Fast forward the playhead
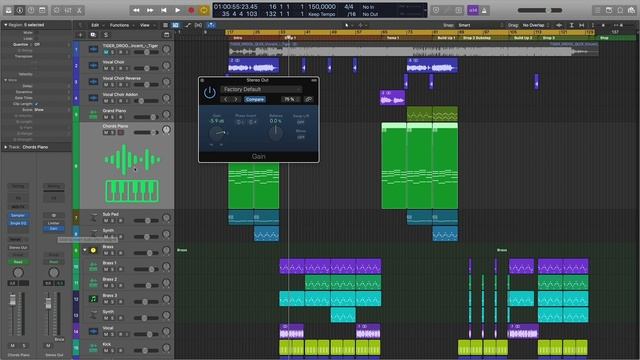640x360 pixels. point(150,10)
